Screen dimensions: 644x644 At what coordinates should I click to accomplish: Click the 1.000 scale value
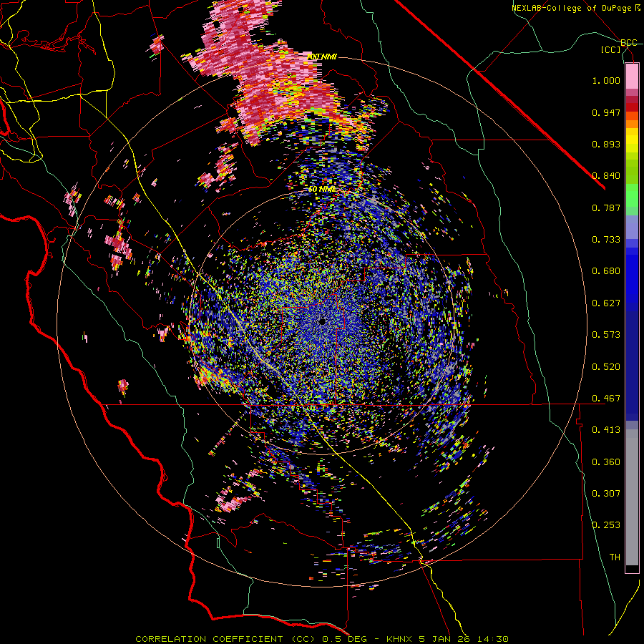coord(606,80)
